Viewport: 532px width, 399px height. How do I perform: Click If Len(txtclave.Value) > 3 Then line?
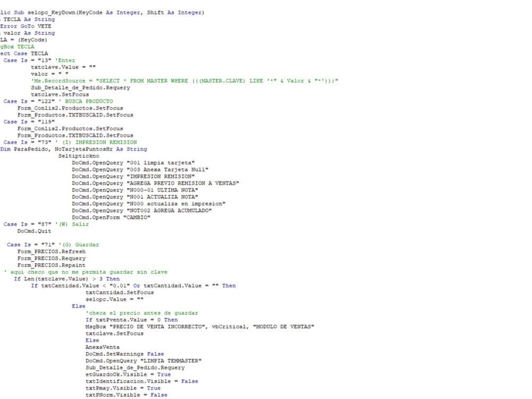(67, 279)
